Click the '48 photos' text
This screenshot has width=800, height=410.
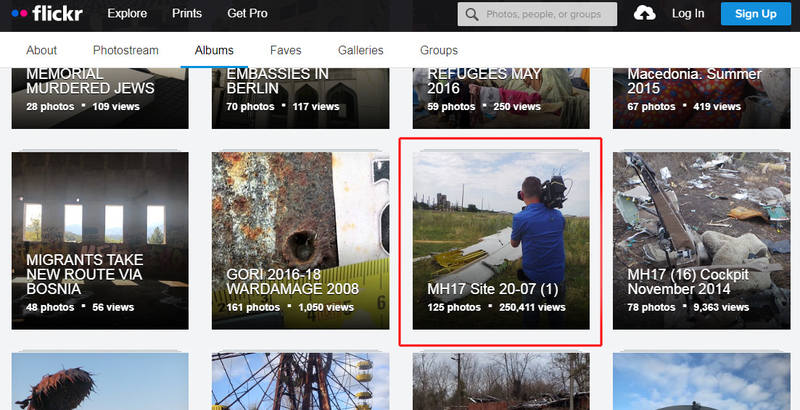[50, 308]
